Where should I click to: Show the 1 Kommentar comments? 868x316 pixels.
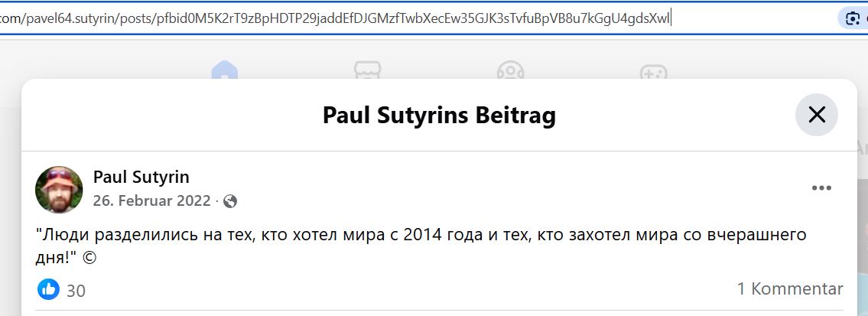tap(790, 289)
